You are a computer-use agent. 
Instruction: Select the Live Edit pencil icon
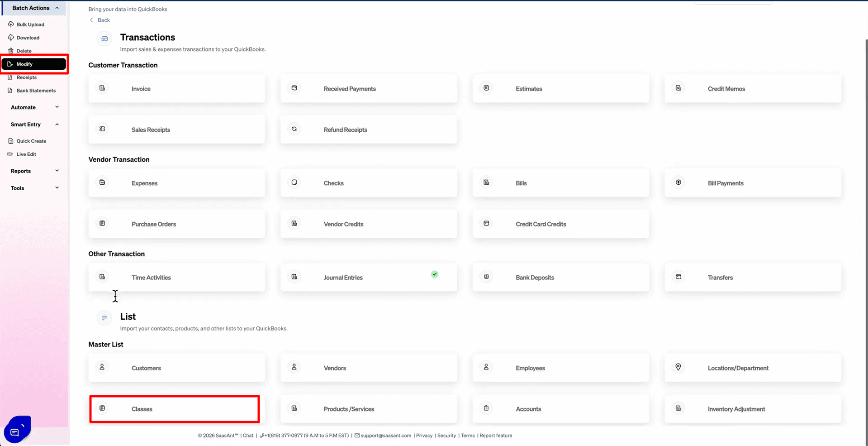click(x=9, y=154)
